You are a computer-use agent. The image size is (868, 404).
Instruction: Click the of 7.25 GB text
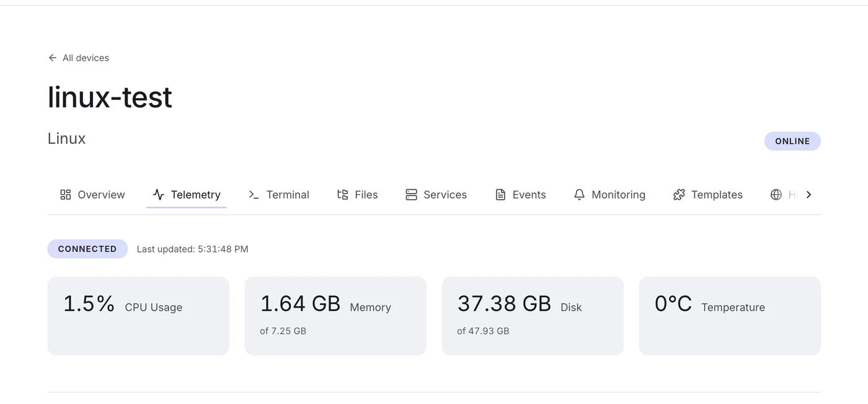coord(283,331)
